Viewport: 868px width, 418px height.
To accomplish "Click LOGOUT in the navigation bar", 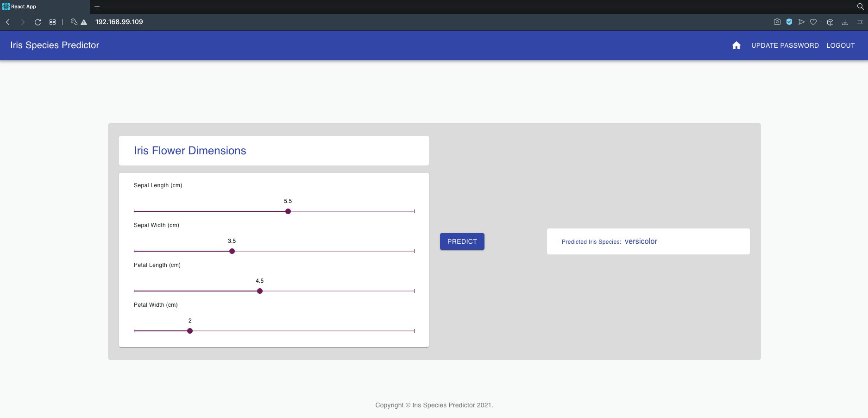I will coord(840,45).
